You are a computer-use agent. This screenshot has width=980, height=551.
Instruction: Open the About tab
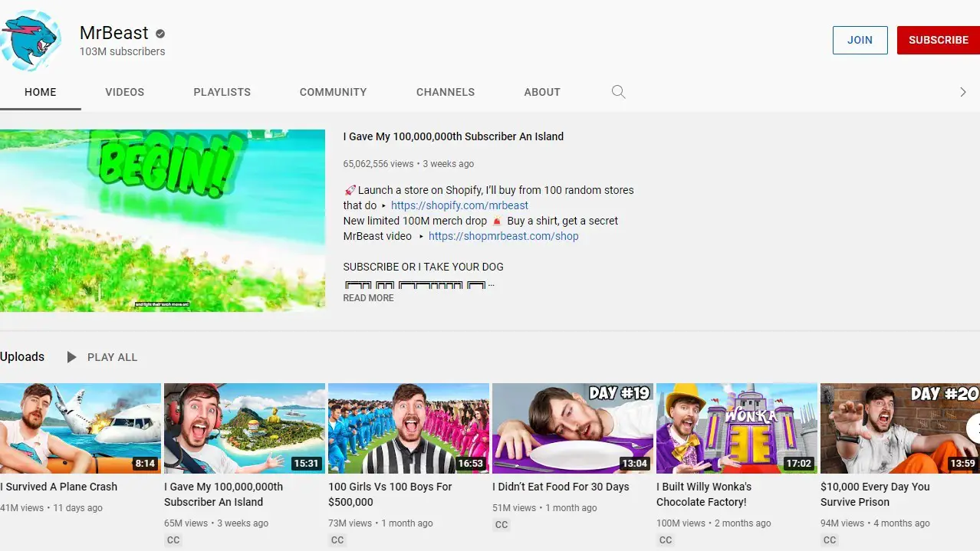click(x=542, y=92)
